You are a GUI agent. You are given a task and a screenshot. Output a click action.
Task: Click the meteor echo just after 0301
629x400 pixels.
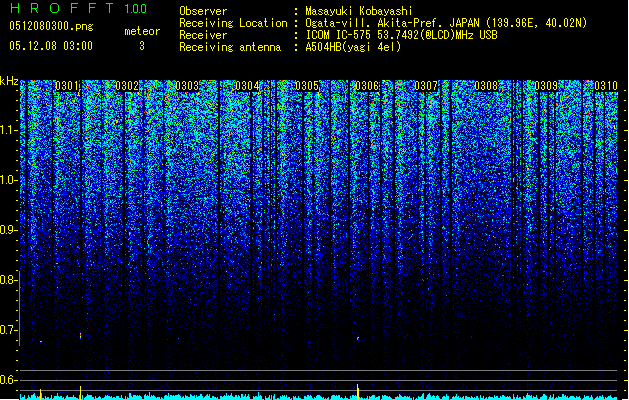pyautogui.click(x=81, y=336)
